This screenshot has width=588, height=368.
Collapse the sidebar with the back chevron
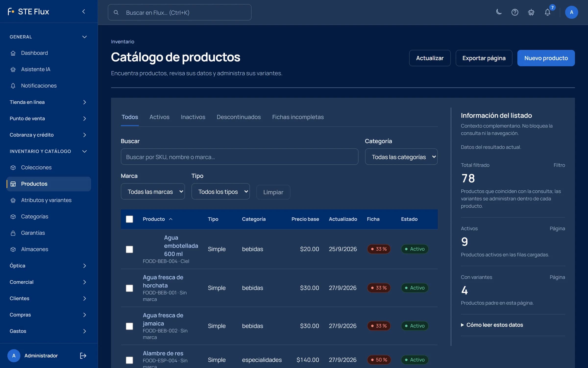pyautogui.click(x=84, y=12)
